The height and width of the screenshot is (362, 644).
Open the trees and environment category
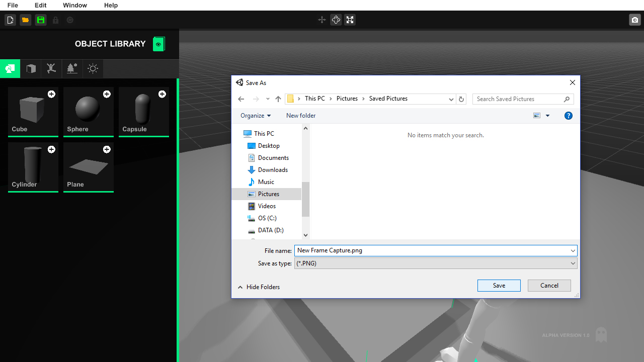coord(71,68)
